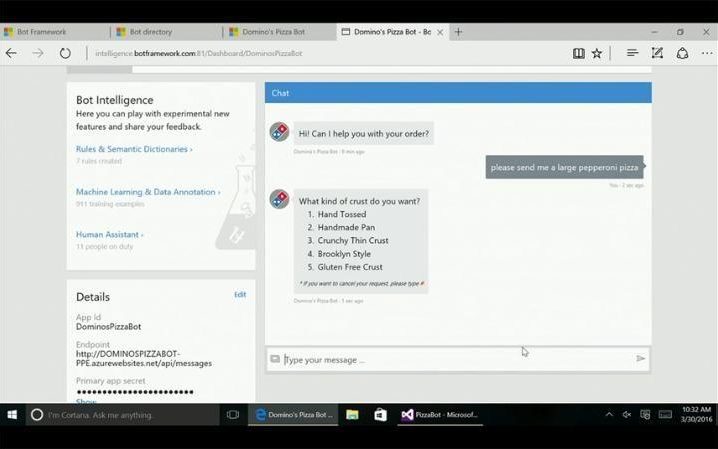Click the volume icon in system tray
718x449 pixels.
(x=627, y=415)
